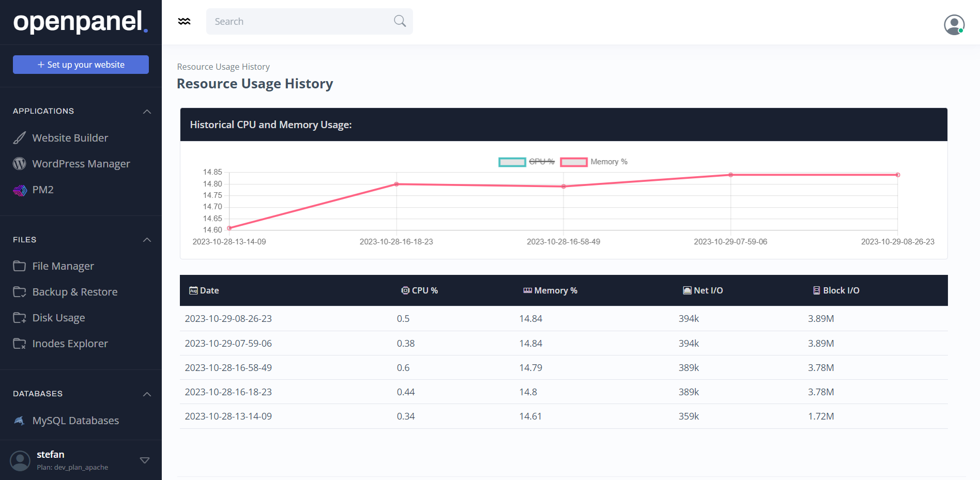Collapse the Applications section
980x480 pixels.
coord(147,112)
